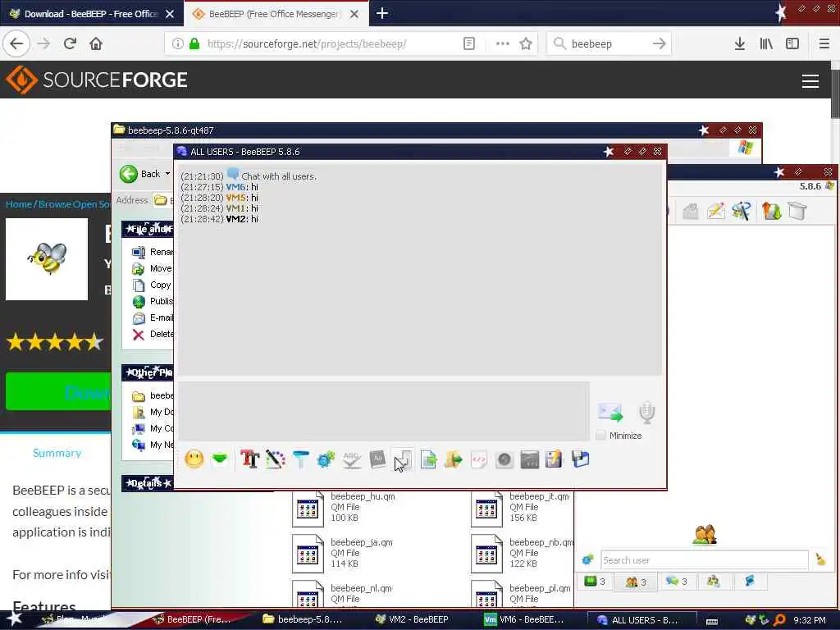Click the dark screenshot window icon
This screenshot has height=630, width=840.
click(529, 459)
